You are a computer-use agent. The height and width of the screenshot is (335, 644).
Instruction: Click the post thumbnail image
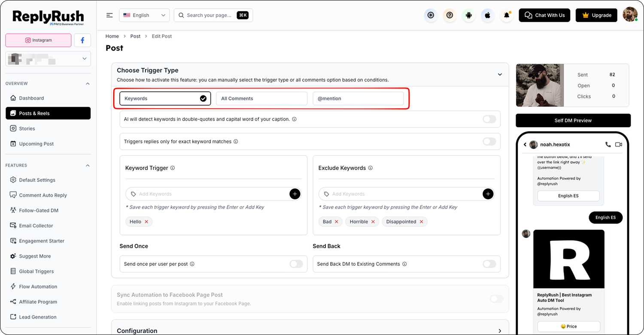tap(539, 85)
